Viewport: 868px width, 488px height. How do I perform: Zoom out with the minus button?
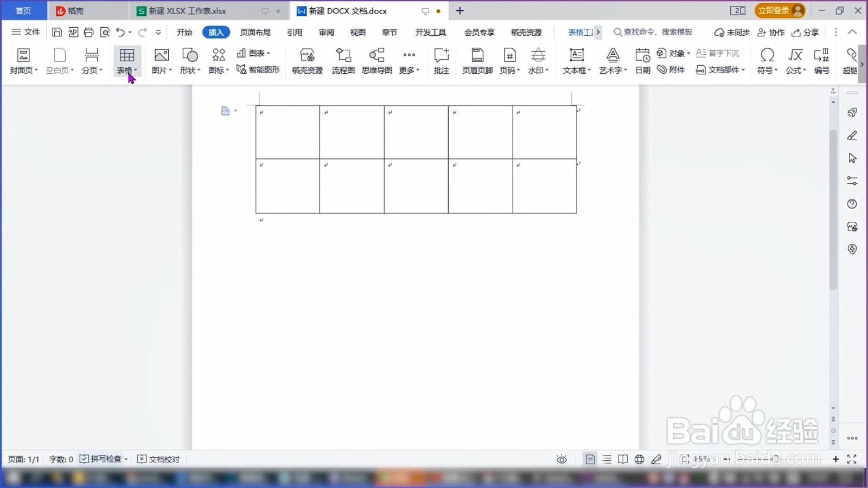[x=727, y=459]
